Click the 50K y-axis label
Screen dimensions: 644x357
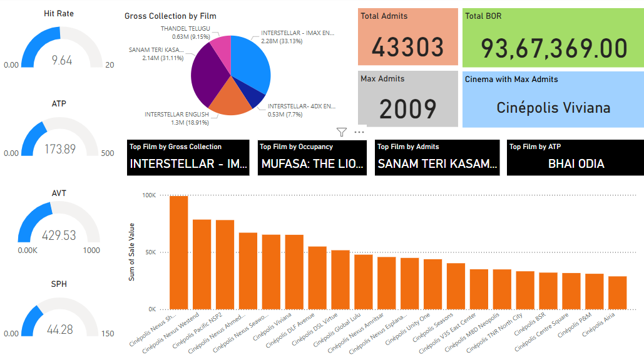point(151,252)
